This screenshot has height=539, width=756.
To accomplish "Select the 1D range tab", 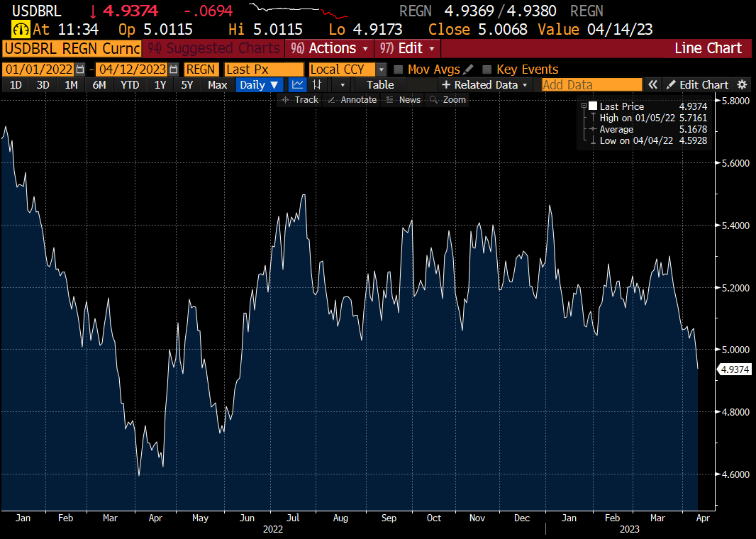I will click(16, 85).
